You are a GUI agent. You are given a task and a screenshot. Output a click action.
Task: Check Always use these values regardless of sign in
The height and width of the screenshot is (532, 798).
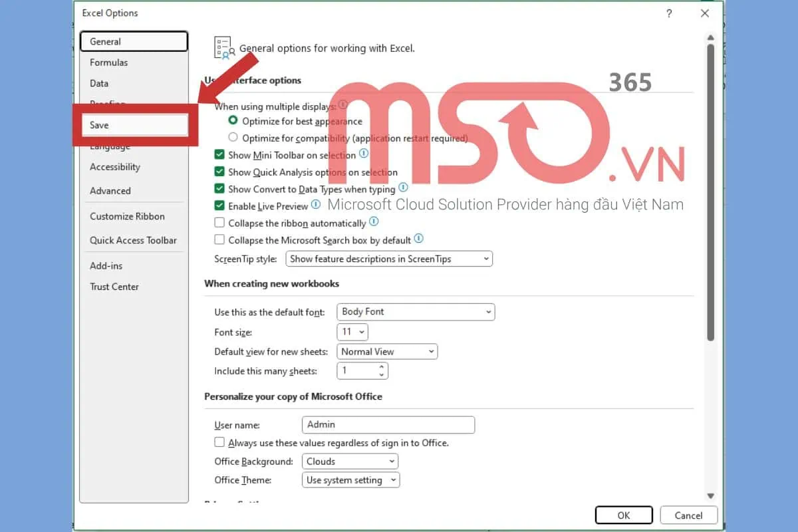coord(219,442)
